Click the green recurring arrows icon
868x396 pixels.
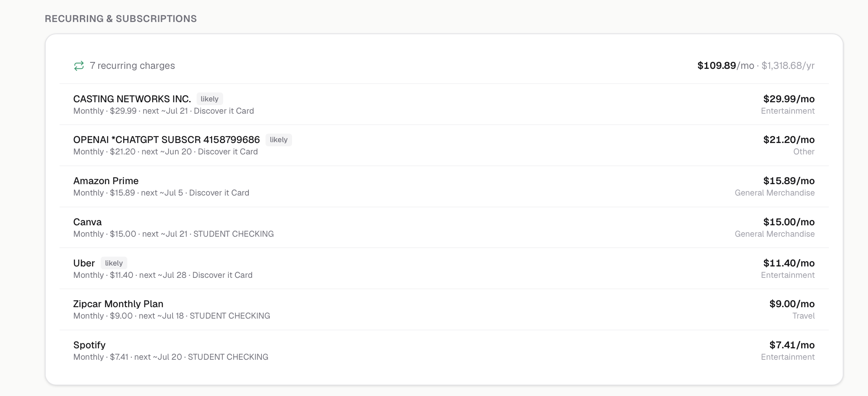tap(79, 66)
